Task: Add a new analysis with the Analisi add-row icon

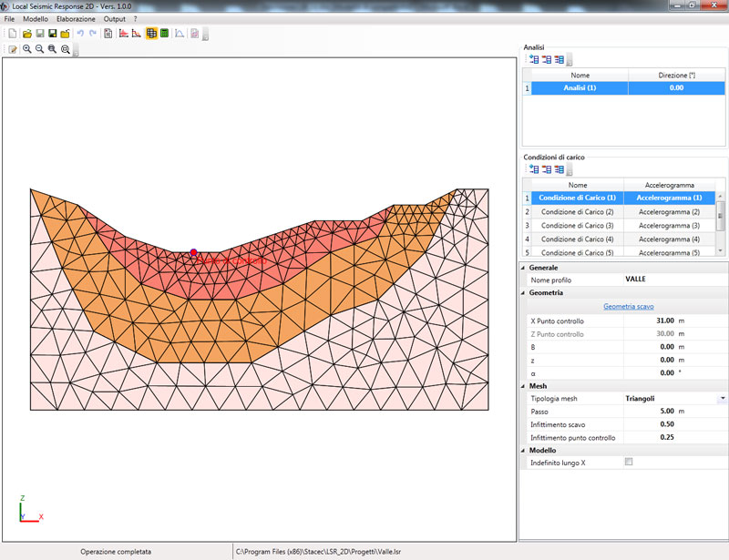Action: (x=534, y=59)
